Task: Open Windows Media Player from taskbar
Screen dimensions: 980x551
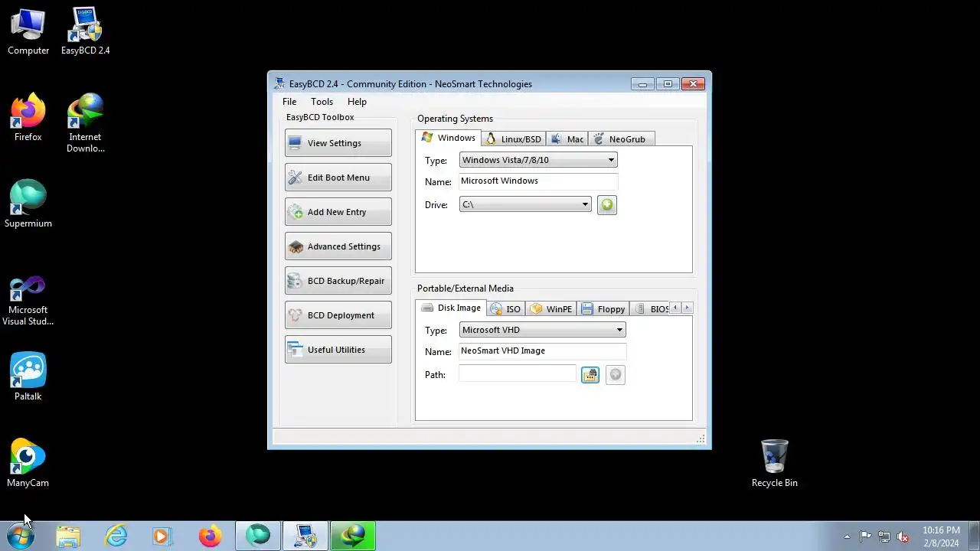Action: coord(162,536)
